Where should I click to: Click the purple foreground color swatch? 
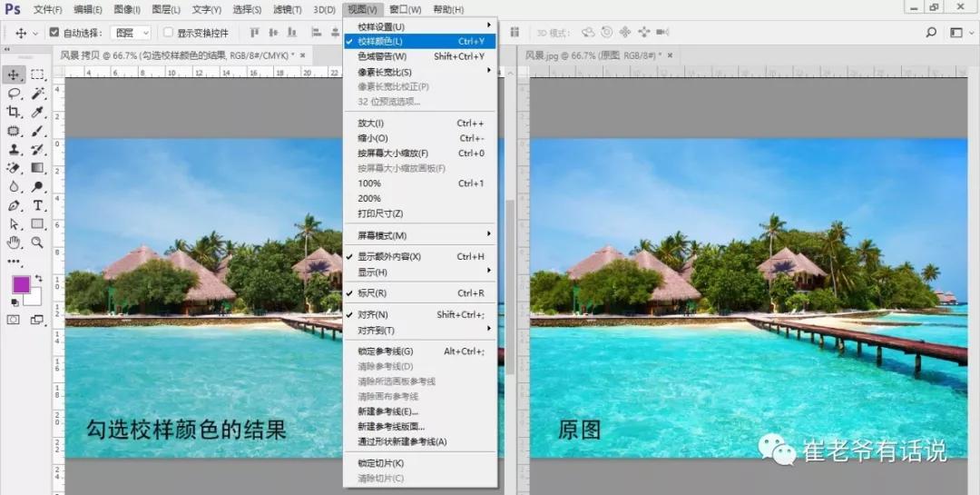coord(21,284)
